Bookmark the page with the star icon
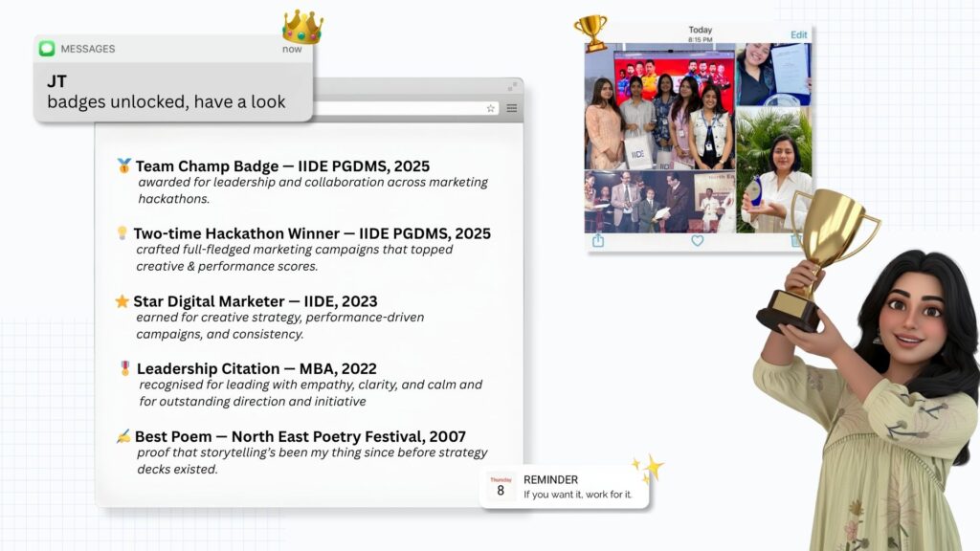Viewport: 980px width, 551px height. coord(490,109)
